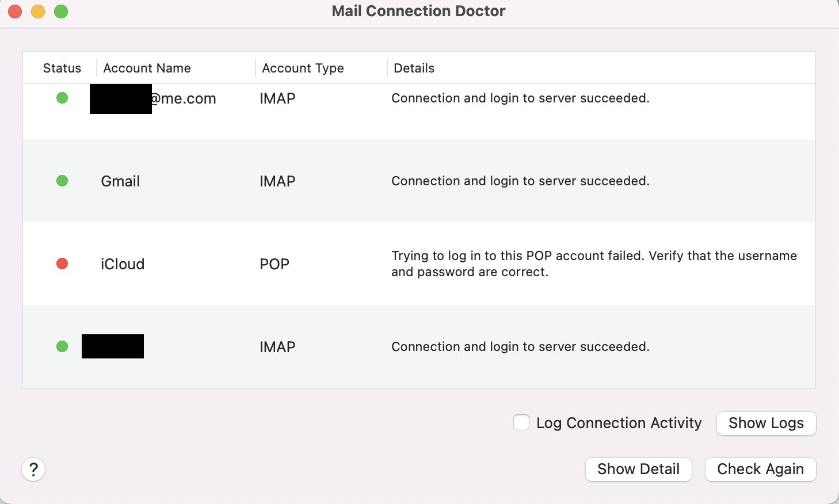Click the green status indicator beside Gmail
The width and height of the screenshot is (839, 504).
(x=62, y=181)
